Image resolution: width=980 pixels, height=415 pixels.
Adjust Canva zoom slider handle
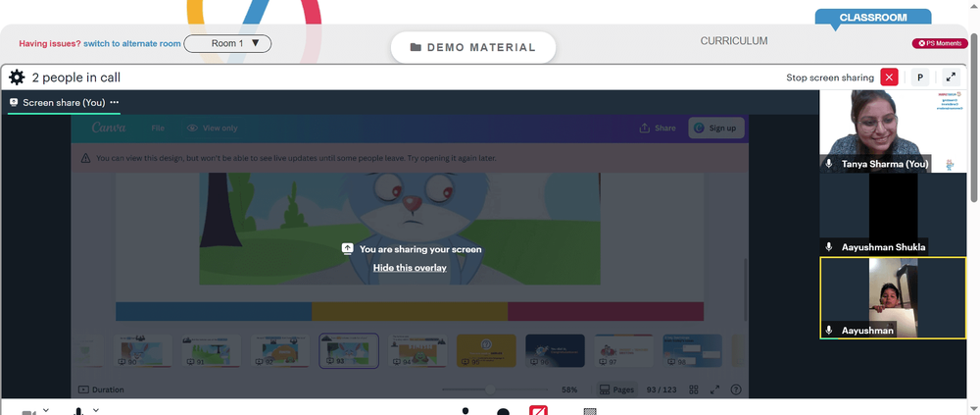click(x=490, y=389)
